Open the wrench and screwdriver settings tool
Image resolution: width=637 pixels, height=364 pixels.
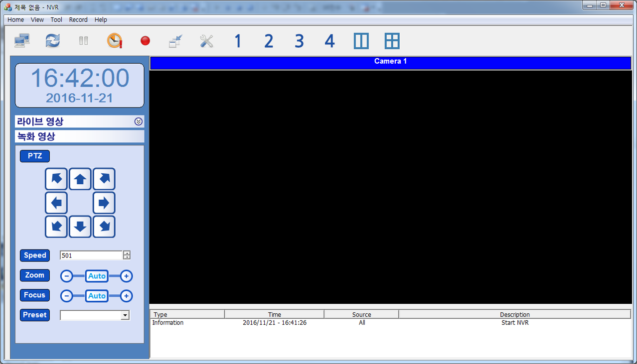[206, 41]
